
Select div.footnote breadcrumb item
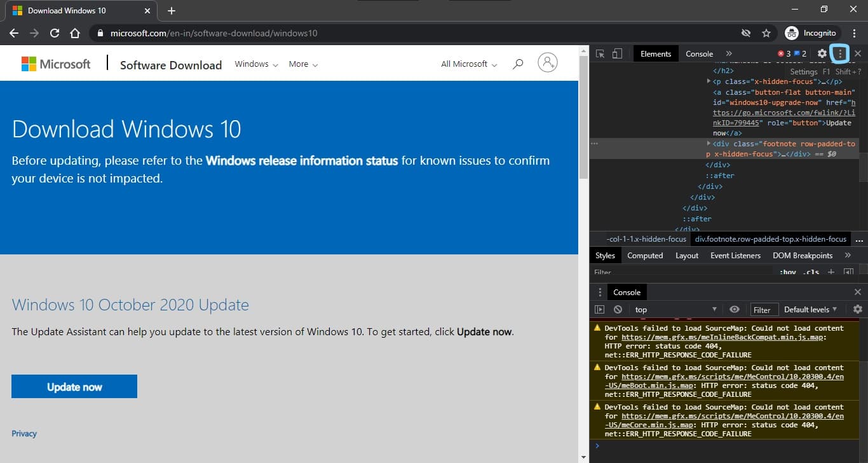click(x=771, y=239)
